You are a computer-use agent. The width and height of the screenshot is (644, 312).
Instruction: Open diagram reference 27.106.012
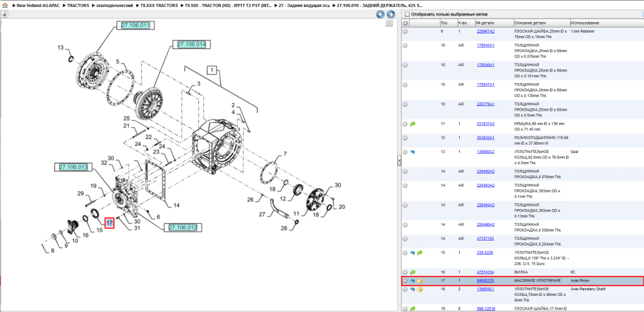[183, 227]
